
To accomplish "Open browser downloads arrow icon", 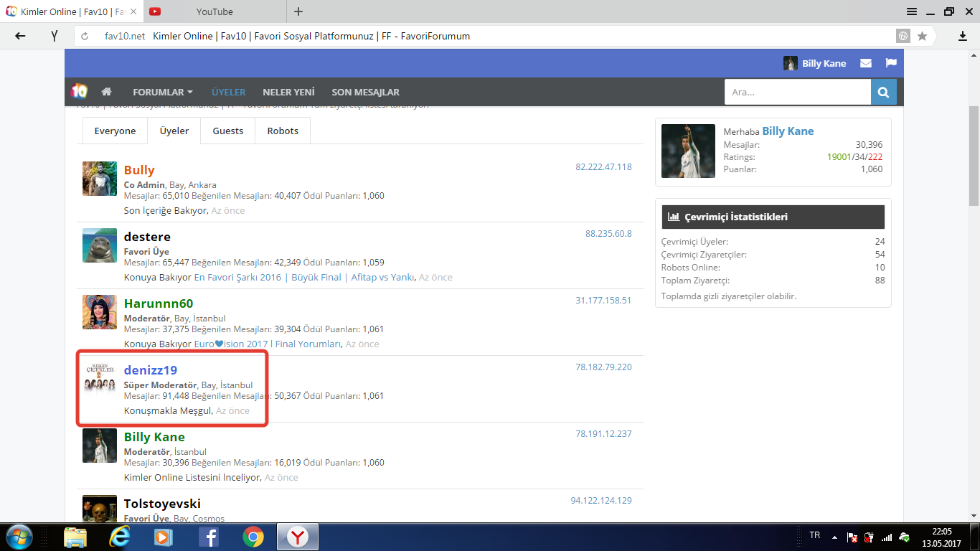I will [x=963, y=36].
